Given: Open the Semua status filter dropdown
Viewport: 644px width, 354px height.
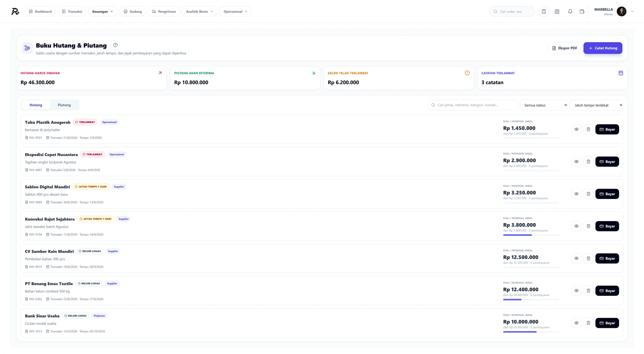Looking at the screenshot, I should (544, 105).
